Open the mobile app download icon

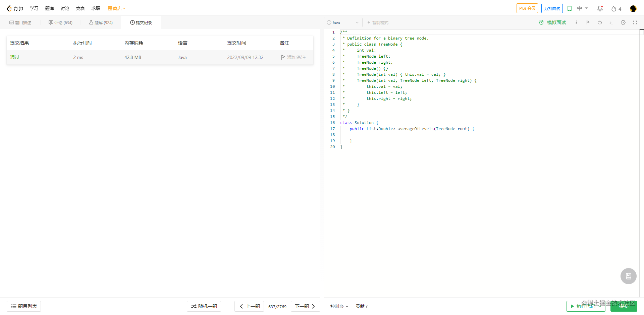coord(570,8)
